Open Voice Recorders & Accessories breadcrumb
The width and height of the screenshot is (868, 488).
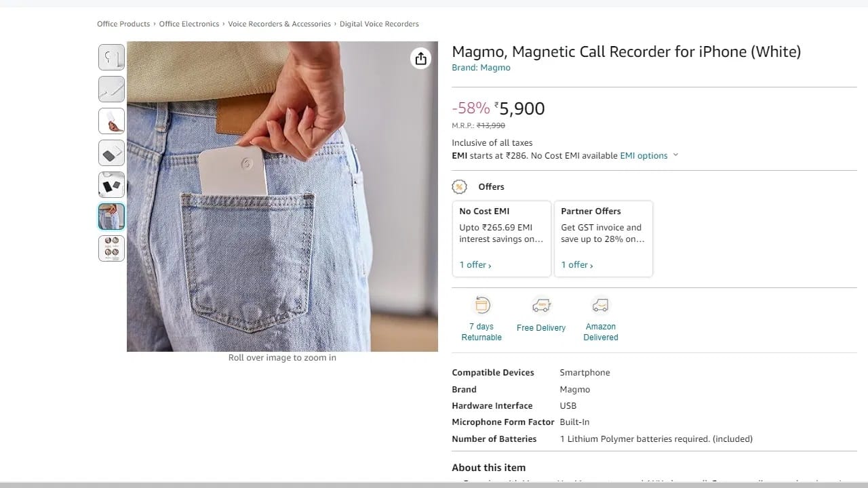[279, 24]
